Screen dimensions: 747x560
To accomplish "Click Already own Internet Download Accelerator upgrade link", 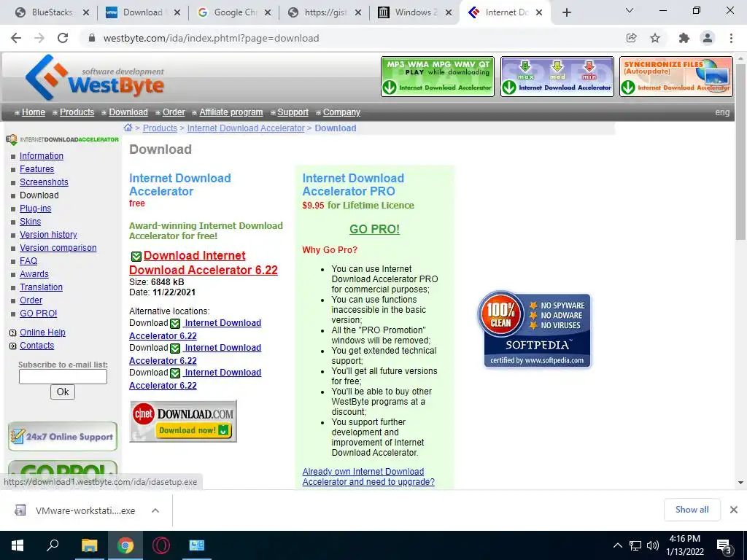I will (x=368, y=476).
